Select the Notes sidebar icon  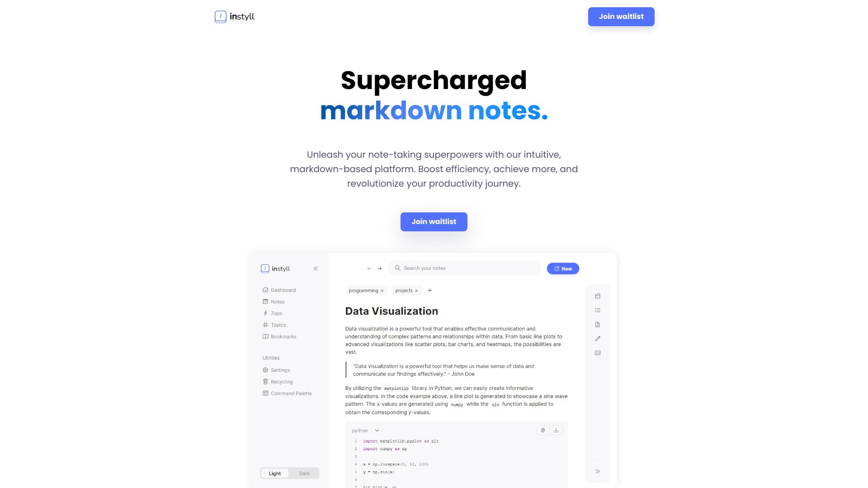pos(265,301)
